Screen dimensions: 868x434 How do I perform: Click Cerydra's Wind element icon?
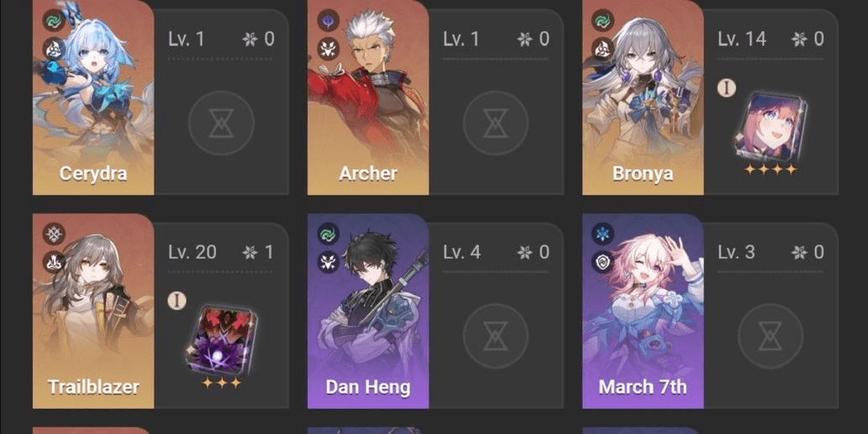coord(54,21)
